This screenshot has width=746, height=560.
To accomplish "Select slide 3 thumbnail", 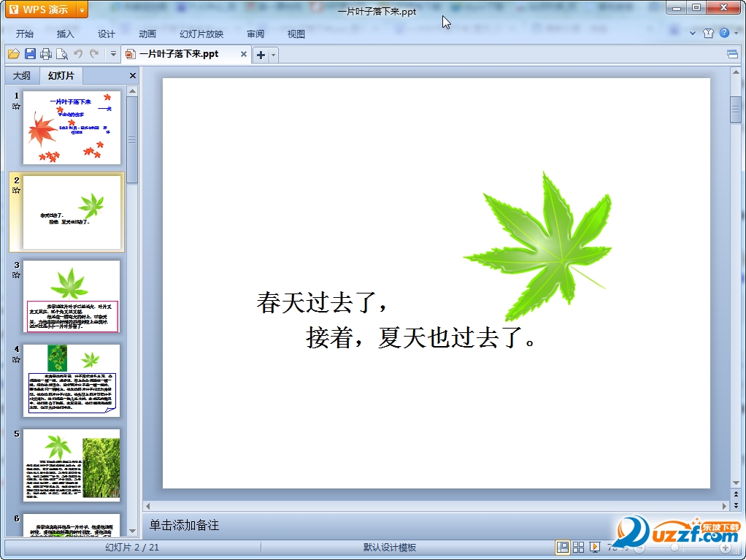I will coord(72,296).
